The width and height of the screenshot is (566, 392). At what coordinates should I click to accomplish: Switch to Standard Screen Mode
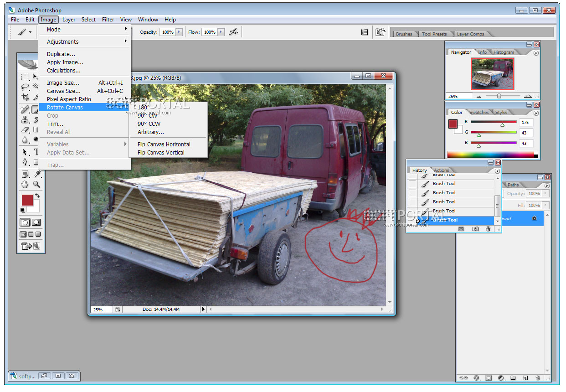[23, 234]
